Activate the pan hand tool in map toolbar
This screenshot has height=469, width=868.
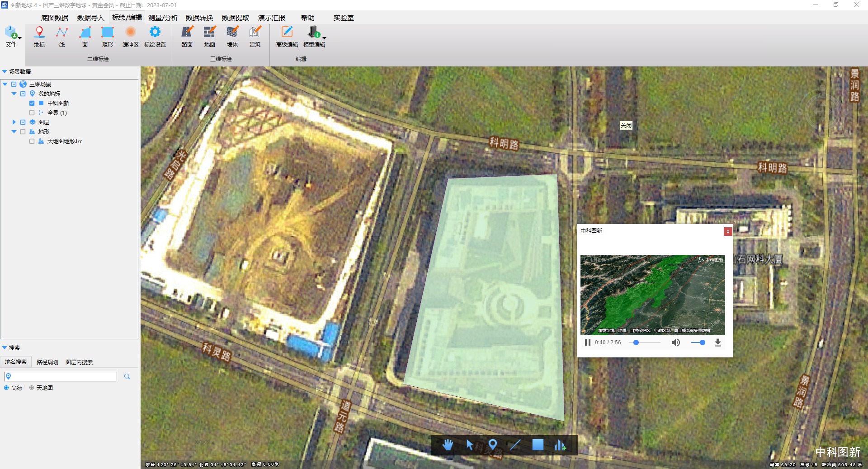coord(448,445)
